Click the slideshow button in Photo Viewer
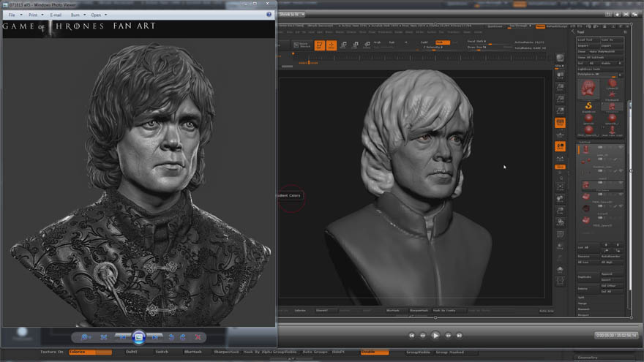Screen dimensions: 644x362 point(139,337)
